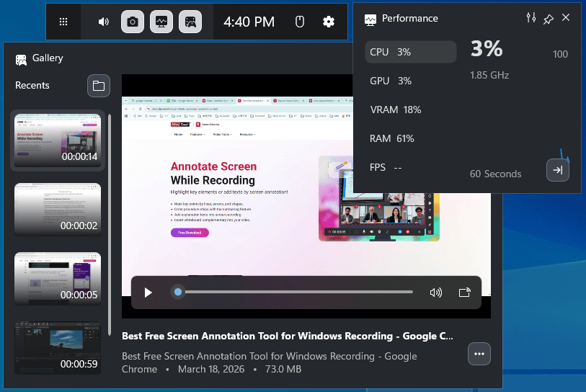Play the selected video
This screenshot has height=392, width=586.
coord(148,293)
